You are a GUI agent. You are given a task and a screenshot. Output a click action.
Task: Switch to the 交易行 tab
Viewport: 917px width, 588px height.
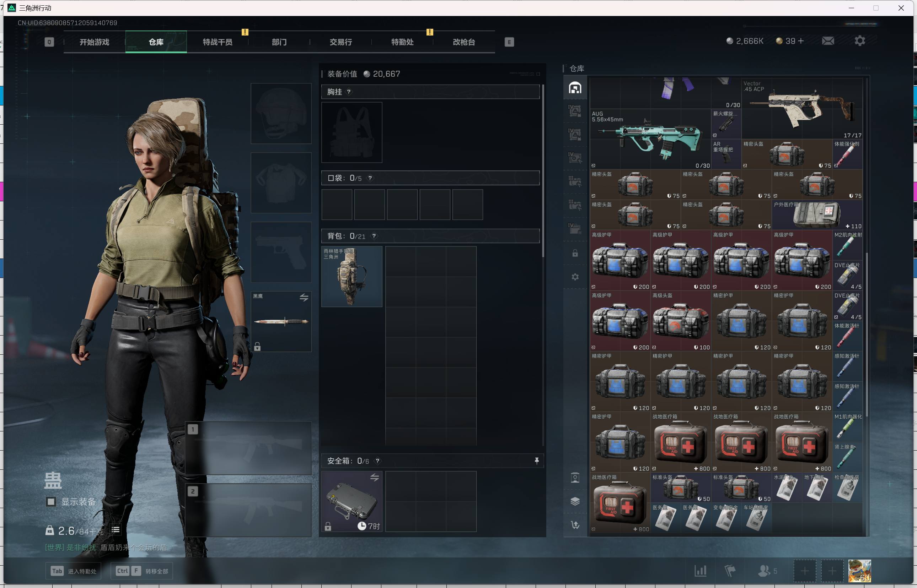[x=340, y=42]
